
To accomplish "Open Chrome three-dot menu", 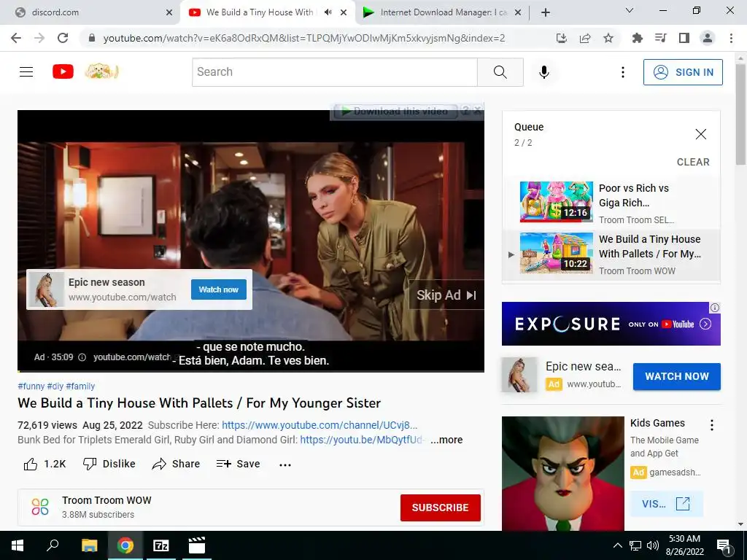I will (x=731, y=38).
